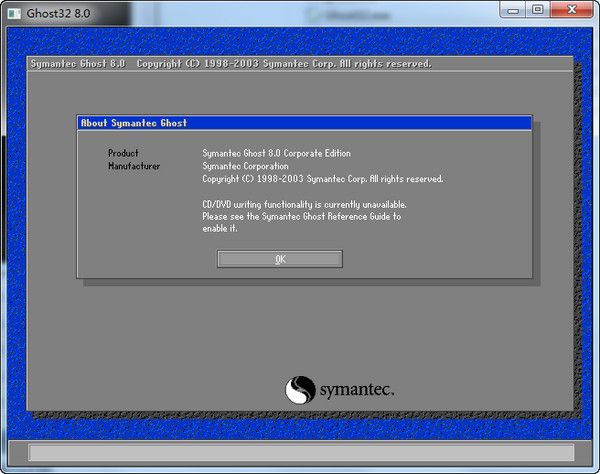Click the 'CD/DVD writing functionality' message line

304,205
